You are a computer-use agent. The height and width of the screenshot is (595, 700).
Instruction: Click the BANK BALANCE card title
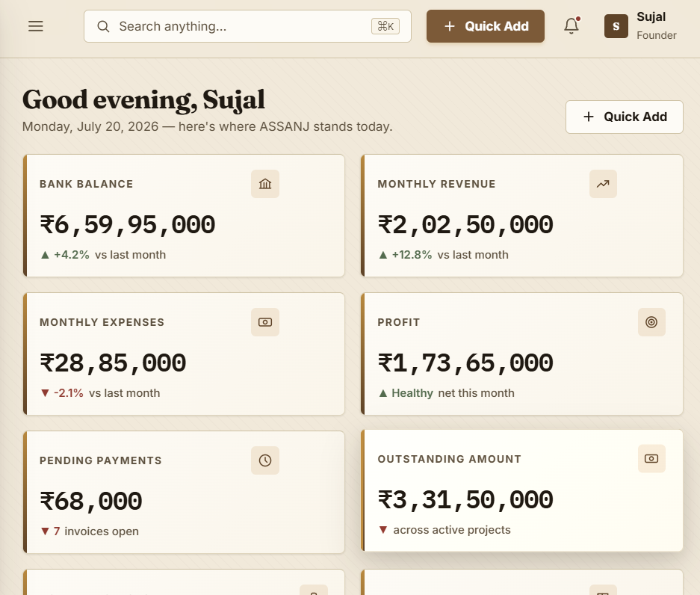click(87, 184)
